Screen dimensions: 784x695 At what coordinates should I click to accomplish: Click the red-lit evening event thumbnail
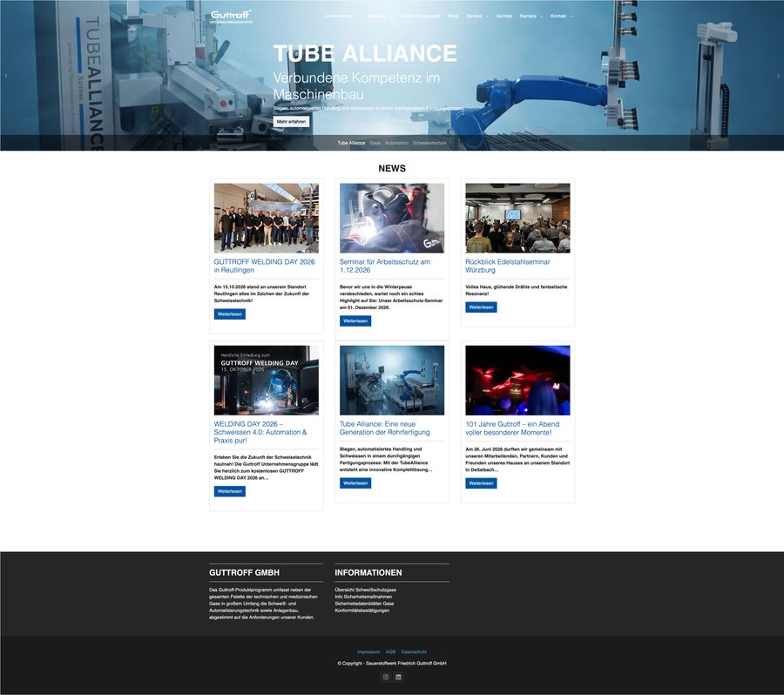tap(517, 380)
